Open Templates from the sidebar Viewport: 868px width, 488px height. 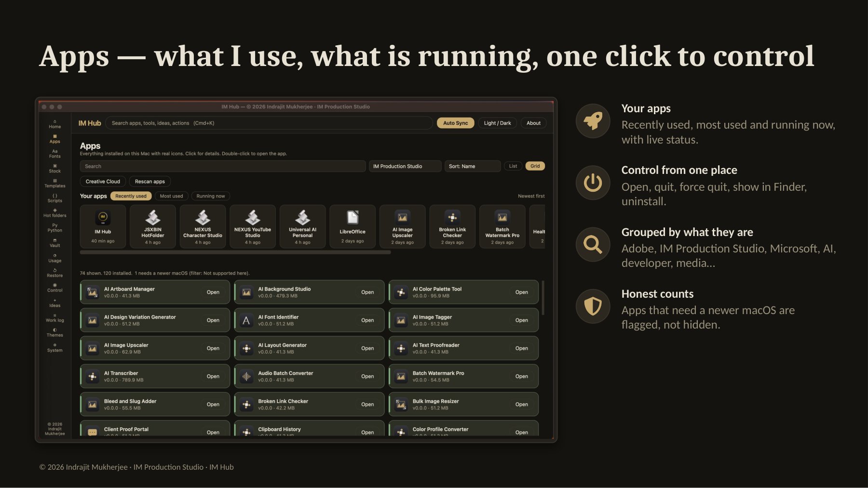tap(54, 184)
